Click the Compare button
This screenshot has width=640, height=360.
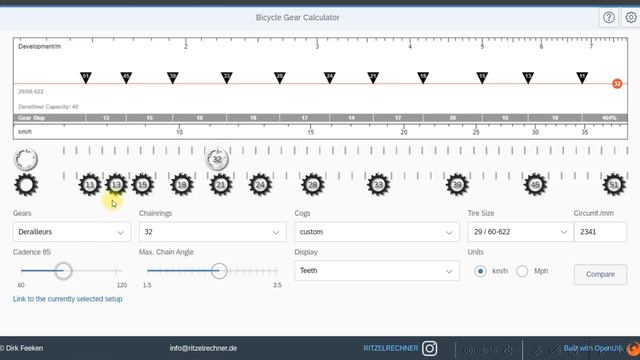[x=600, y=274]
